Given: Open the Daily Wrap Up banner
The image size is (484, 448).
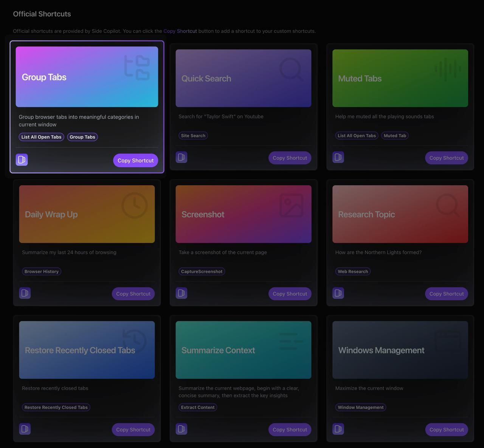Looking at the screenshot, I should 87,214.
